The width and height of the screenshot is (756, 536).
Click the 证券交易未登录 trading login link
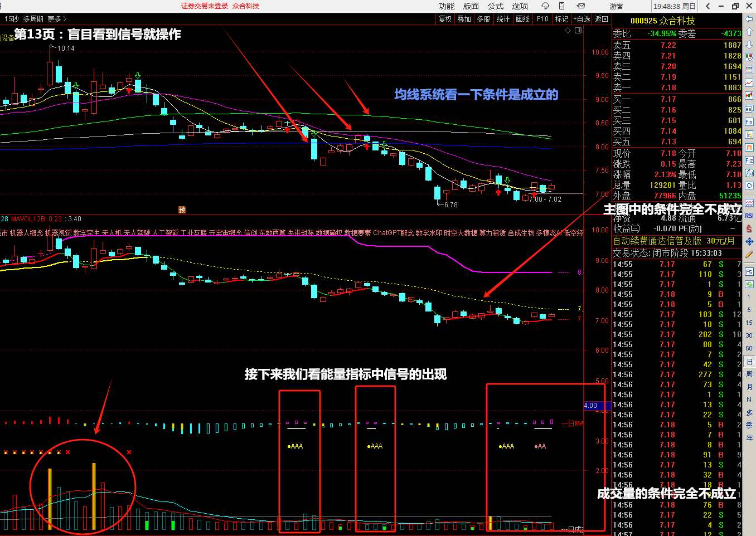coord(205,6)
